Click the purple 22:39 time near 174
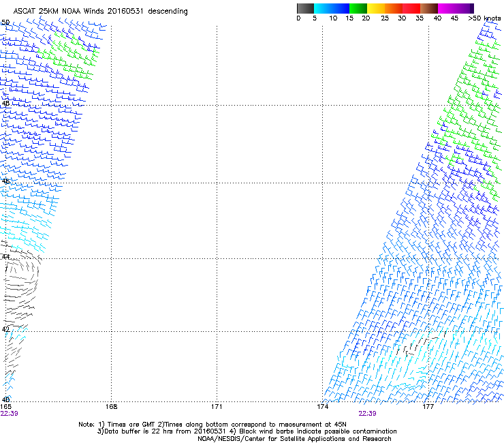The height and width of the screenshot is (443, 504). tap(367, 414)
